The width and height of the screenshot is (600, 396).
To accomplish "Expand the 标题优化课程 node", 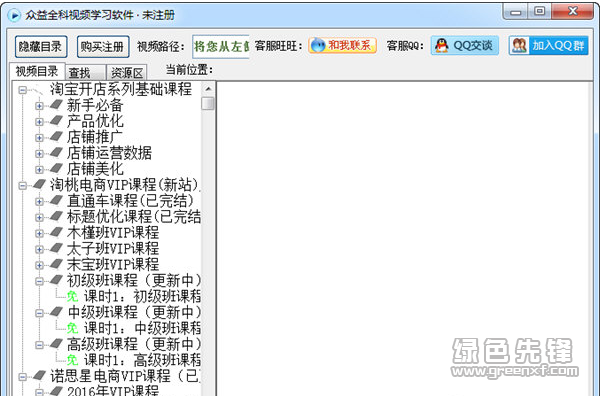I will [39, 218].
